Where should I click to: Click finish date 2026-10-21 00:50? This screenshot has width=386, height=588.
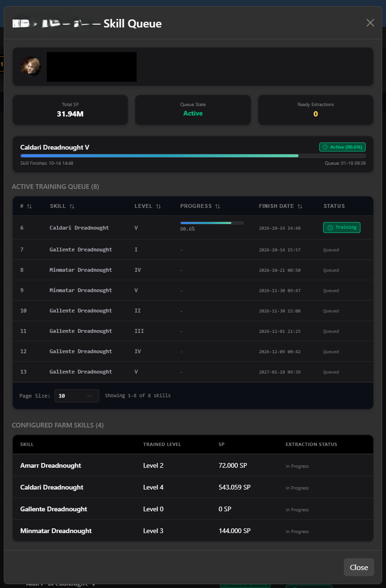click(280, 270)
